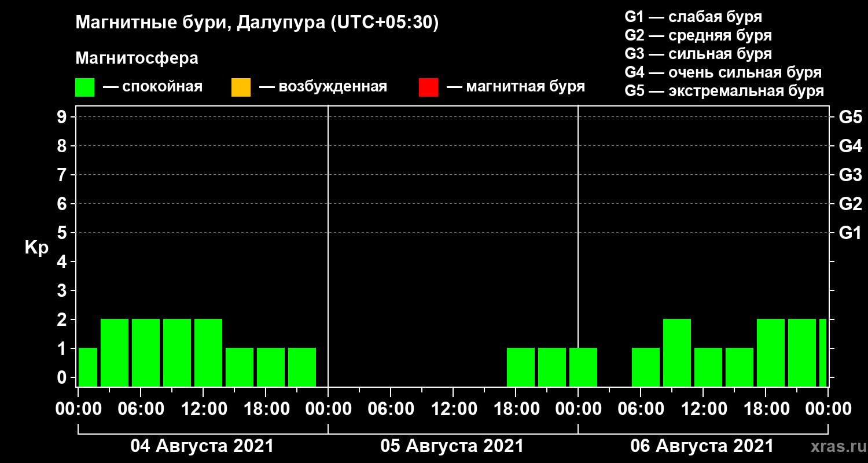
Task: Click the Kp 1 bar above 18:00 on 05 Августа
Action: pos(521,367)
